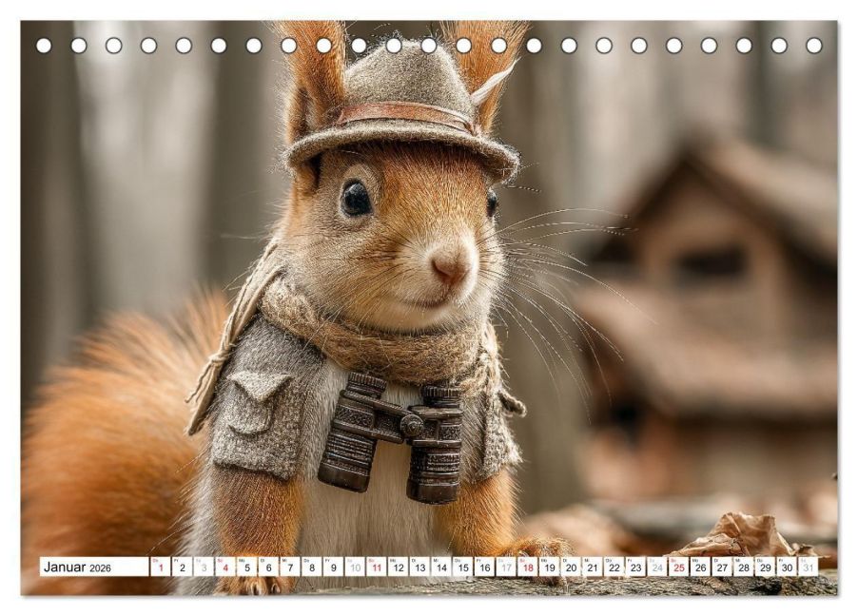Choose the last day cell 31

point(809,567)
